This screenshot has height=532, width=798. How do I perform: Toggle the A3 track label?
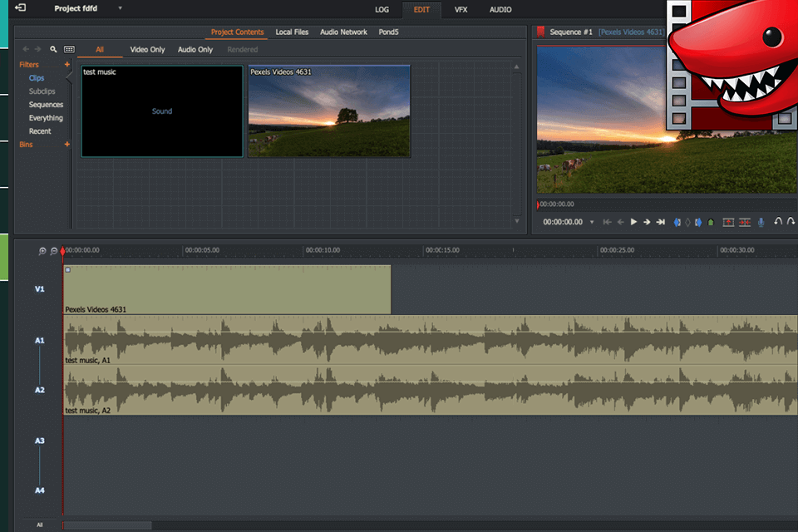(x=40, y=441)
